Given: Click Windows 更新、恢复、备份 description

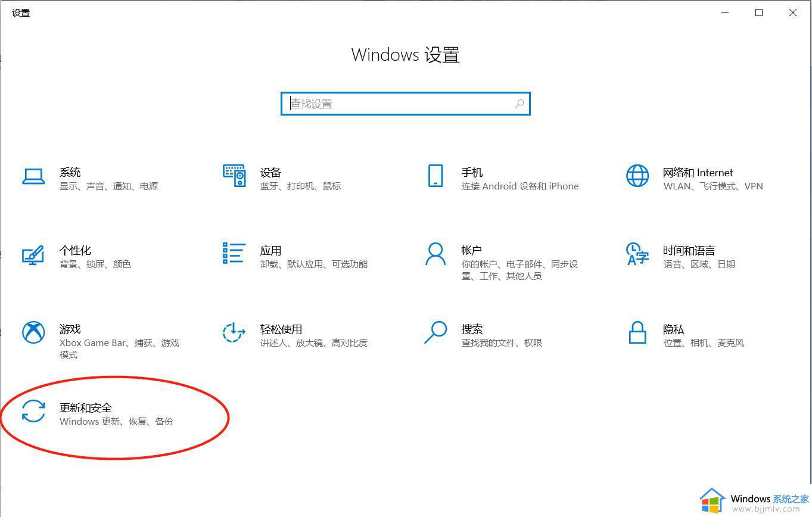Looking at the screenshot, I should click(x=116, y=421).
